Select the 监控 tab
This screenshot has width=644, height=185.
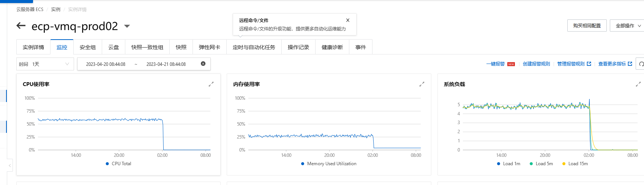click(x=62, y=47)
